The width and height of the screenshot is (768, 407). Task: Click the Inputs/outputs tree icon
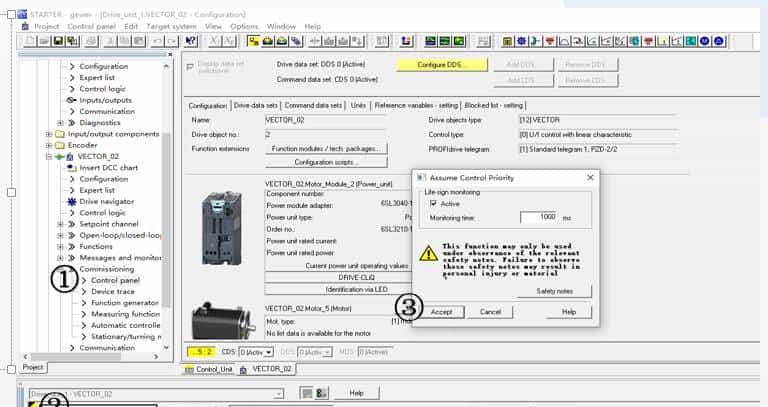(71, 100)
